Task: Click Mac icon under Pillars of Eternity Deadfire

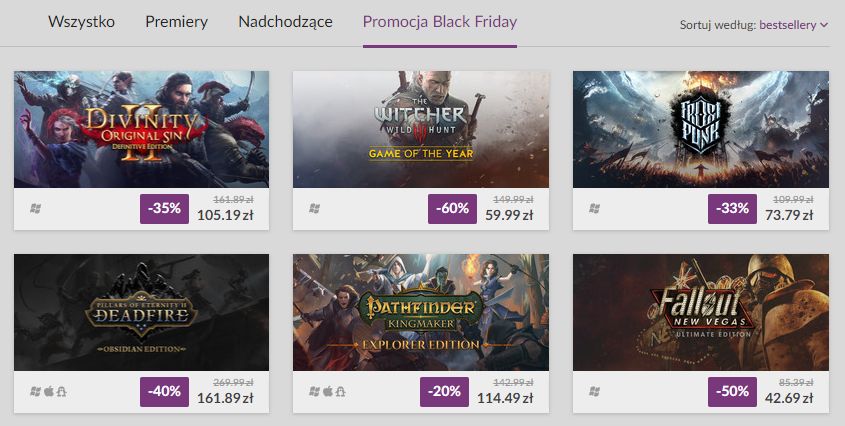Action: pos(48,392)
